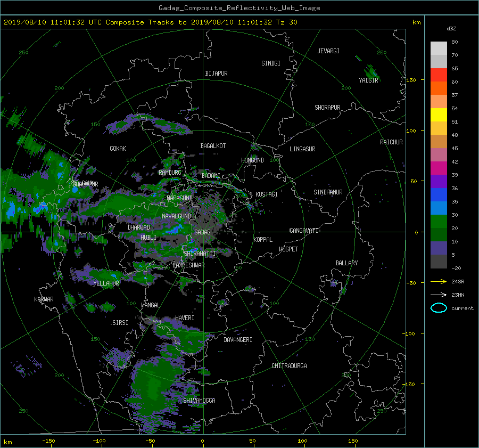Select the '23MN' legend label
Screen dimensions: 479x448
458,295
